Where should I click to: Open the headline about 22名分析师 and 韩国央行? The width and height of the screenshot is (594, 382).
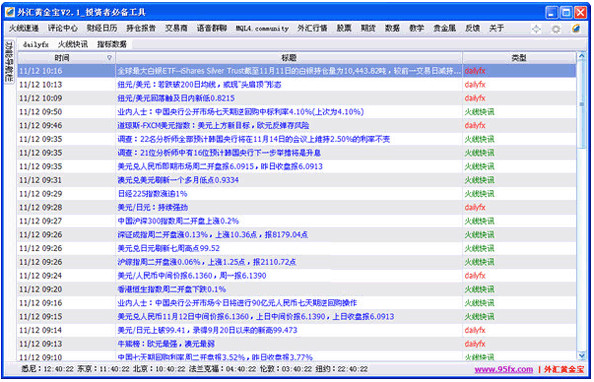253,139
